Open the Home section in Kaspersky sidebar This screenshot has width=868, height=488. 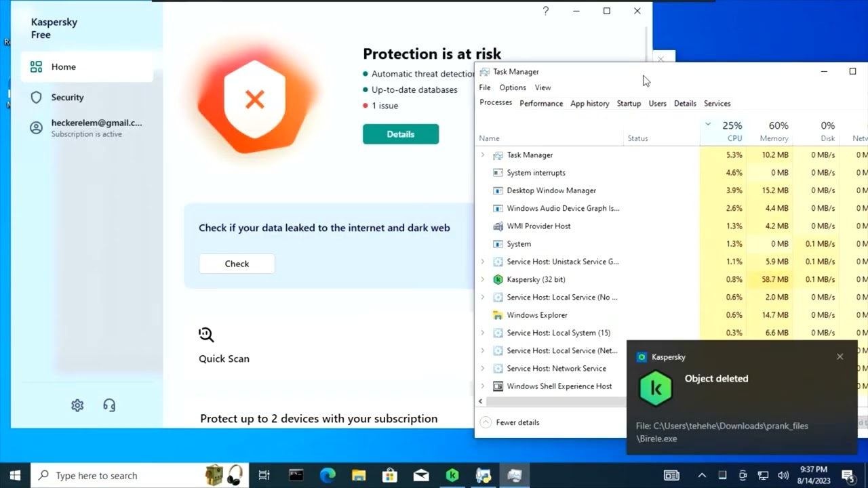click(87, 66)
